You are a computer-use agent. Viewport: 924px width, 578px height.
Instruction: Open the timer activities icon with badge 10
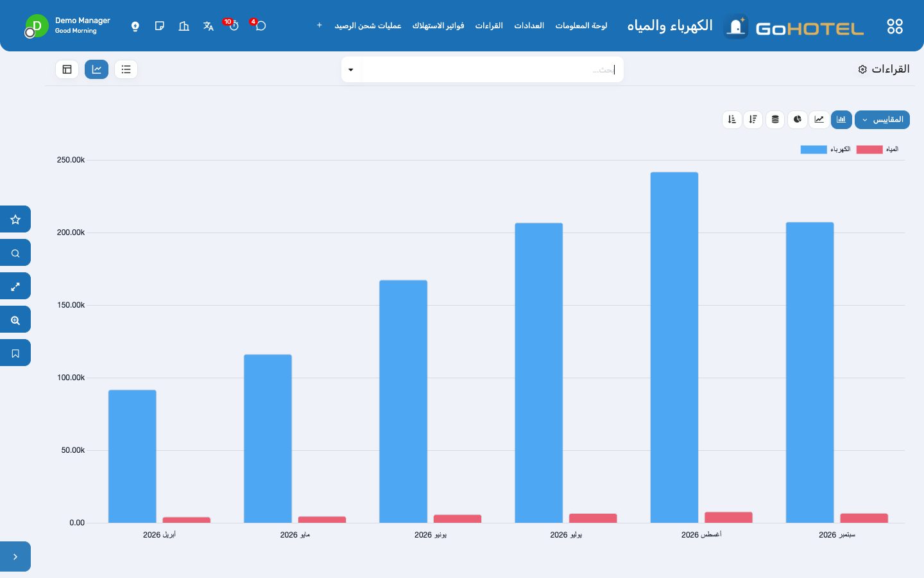point(233,26)
